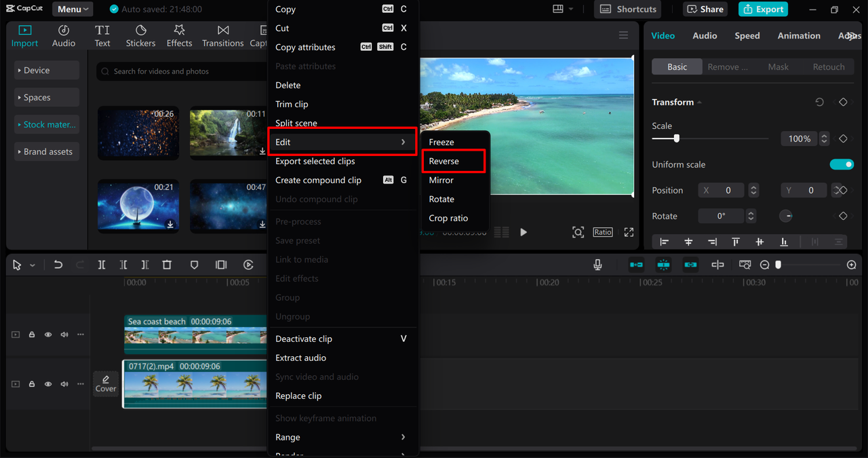
Task: Click the Split clip tool
Action: [x=102, y=265]
